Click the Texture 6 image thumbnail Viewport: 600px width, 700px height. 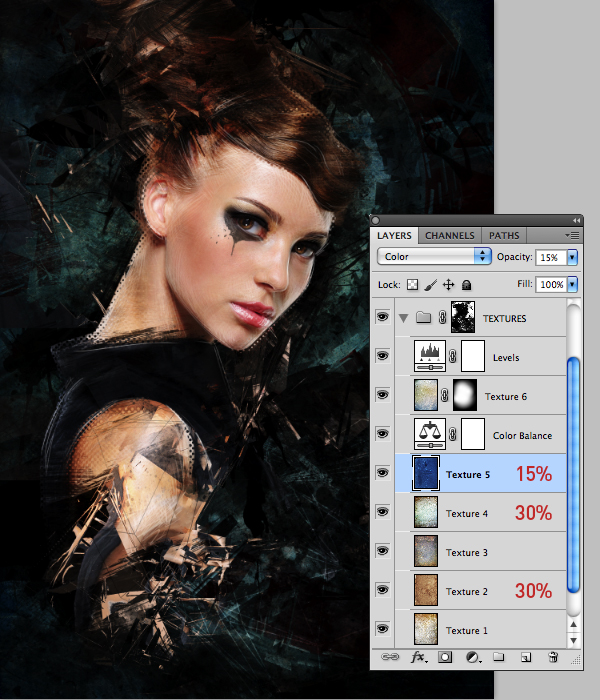point(426,395)
